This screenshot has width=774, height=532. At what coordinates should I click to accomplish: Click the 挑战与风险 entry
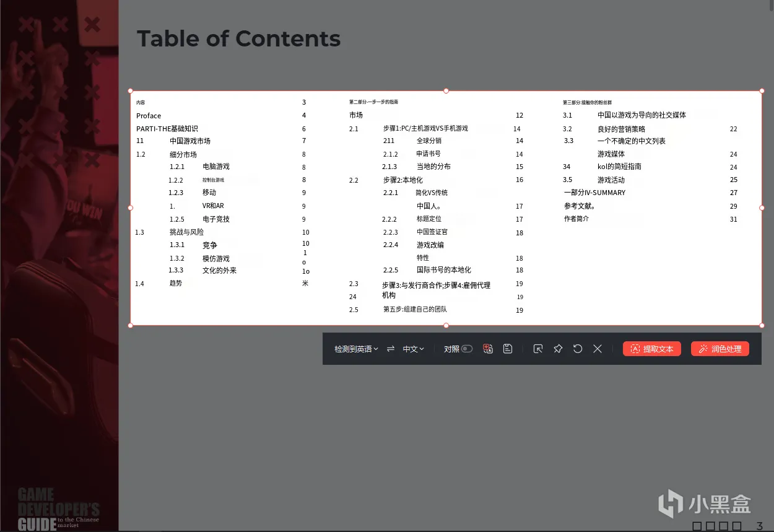[x=186, y=232]
